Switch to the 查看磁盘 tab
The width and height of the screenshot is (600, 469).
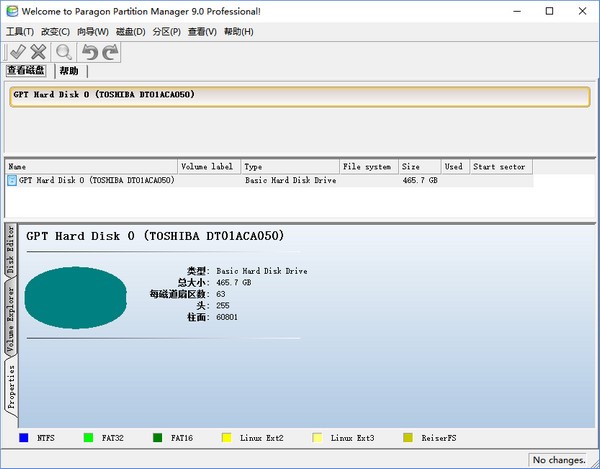(x=26, y=70)
